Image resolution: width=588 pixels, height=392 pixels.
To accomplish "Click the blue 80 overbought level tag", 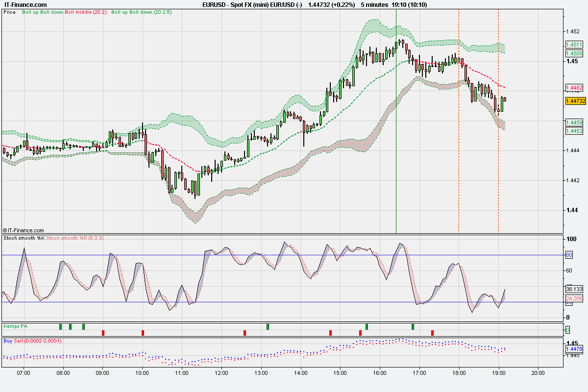I will (569, 255).
